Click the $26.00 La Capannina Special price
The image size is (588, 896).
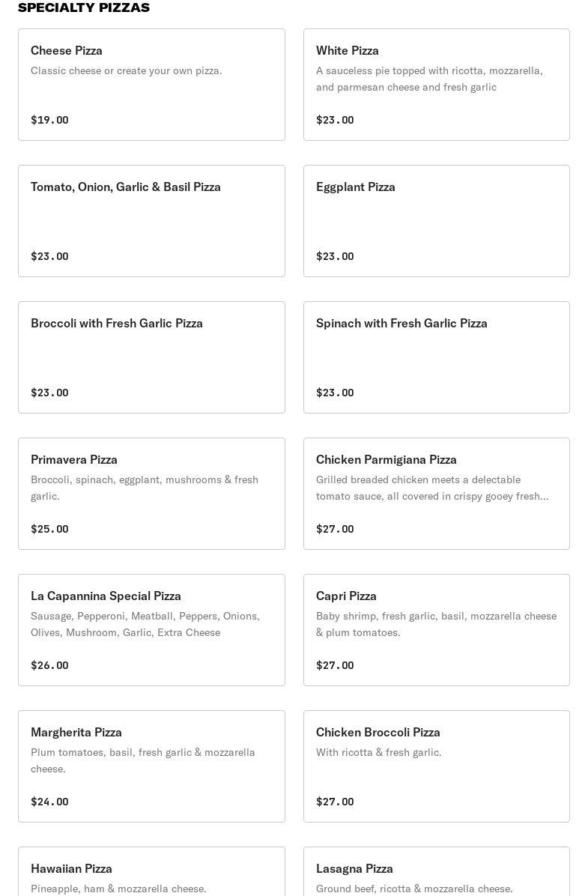(x=49, y=665)
